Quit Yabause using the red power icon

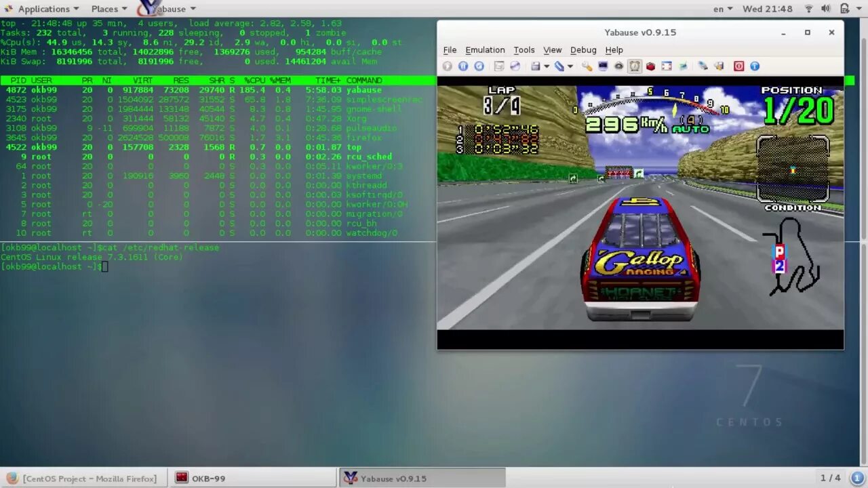click(x=739, y=66)
